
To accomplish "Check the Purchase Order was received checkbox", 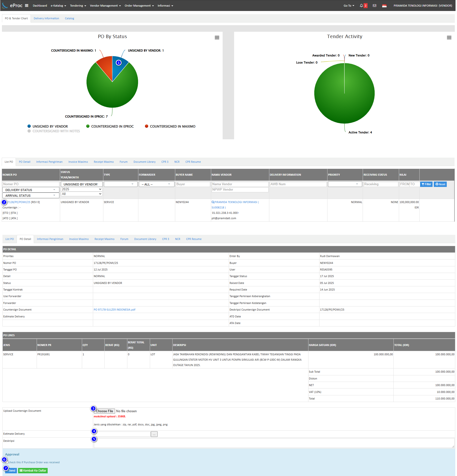I will [x=7, y=462].
